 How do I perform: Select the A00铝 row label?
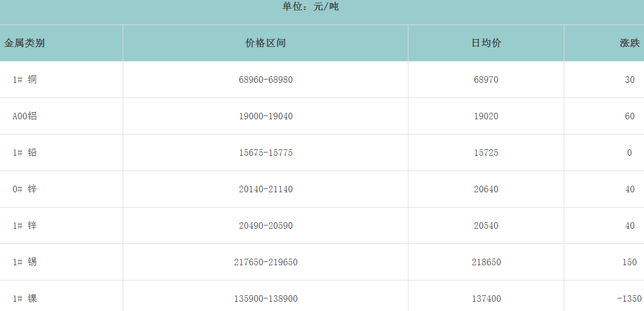(25, 116)
